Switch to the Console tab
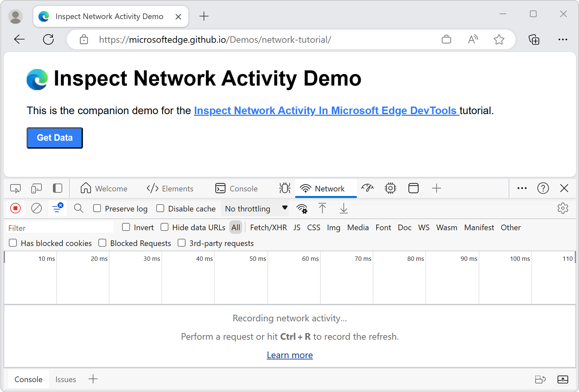 236,188
